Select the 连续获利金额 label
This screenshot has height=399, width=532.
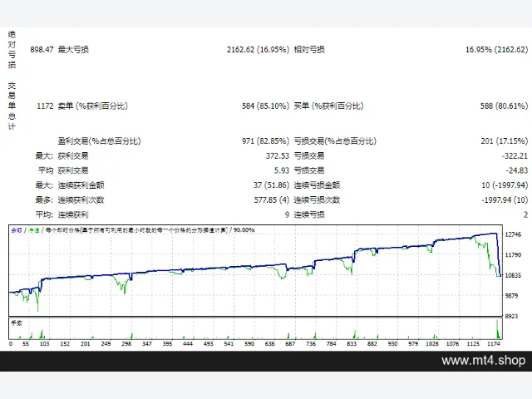click(81, 185)
